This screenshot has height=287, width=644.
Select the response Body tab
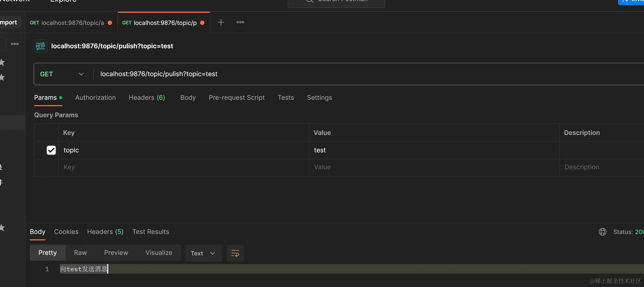click(x=37, y=232)
